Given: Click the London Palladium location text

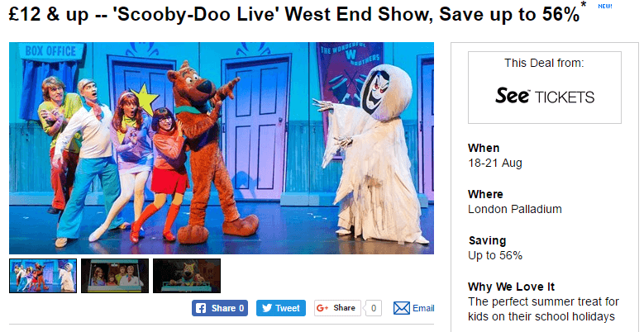Looking at the screenshot, I should 515,209.
